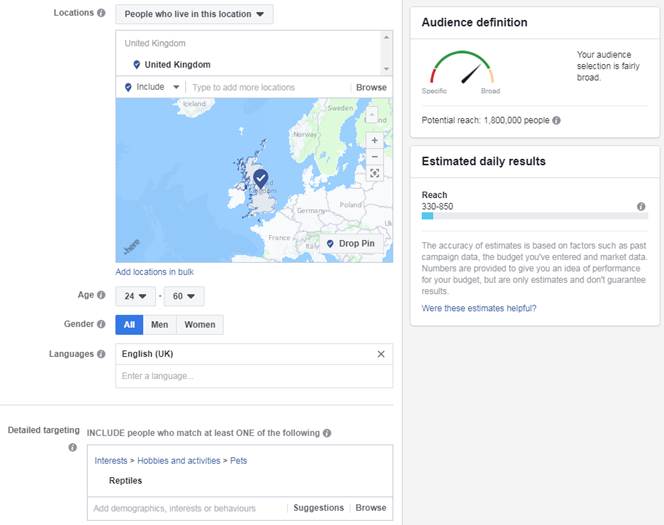Select the Reptiles interest entry
Viewport: 664px width, 525px height.
(125, 481)
